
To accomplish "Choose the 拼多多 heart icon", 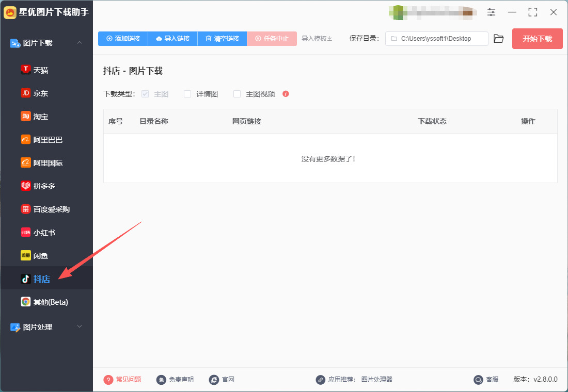I will pos(25,186).
